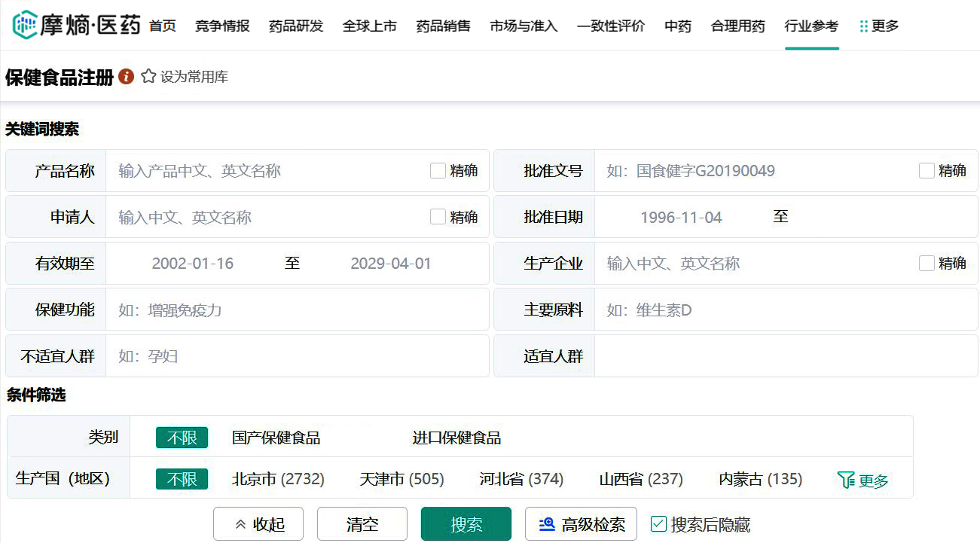Open the 适宜人群 dropdown field
The image size is (980, 543).
785,356
